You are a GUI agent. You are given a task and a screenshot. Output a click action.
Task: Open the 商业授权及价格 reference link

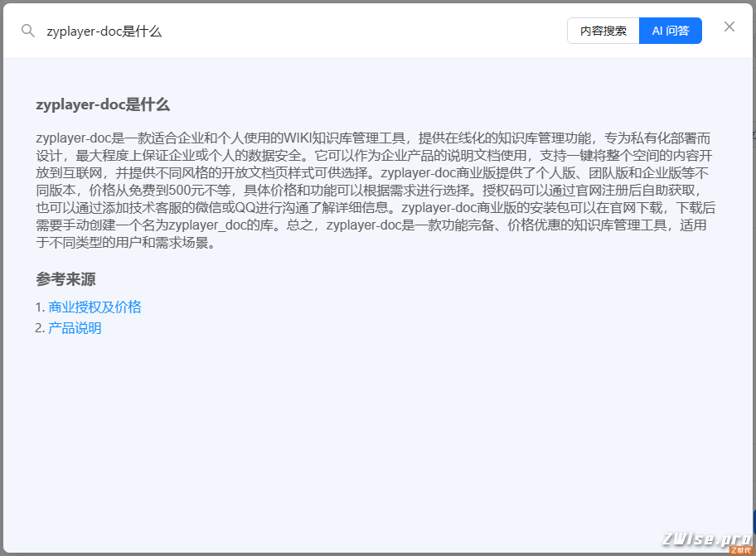pyautogui.click(x=94, y=307)
